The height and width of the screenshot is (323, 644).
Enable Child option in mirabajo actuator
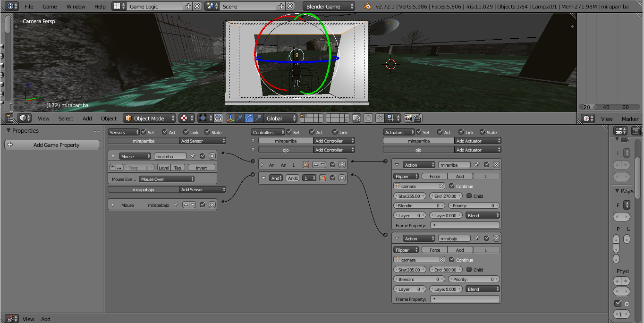tap(469, 270)
